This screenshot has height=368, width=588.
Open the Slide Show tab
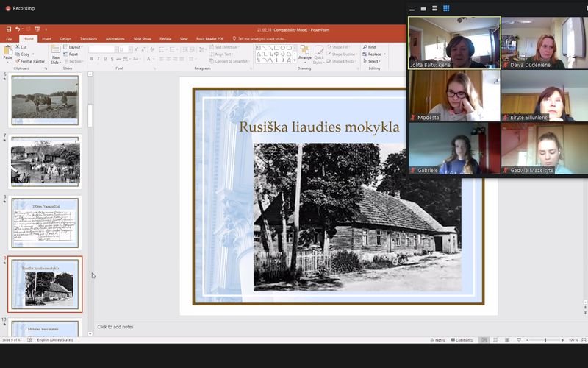click(x=141, y=38)
